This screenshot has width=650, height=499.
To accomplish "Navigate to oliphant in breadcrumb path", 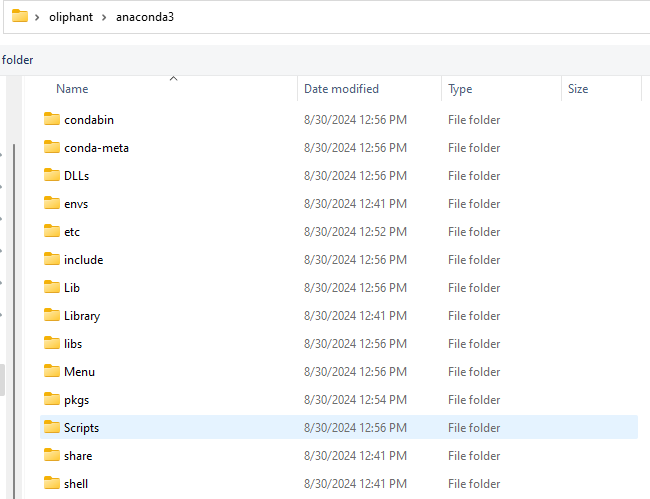I will [x=70, y=17].
